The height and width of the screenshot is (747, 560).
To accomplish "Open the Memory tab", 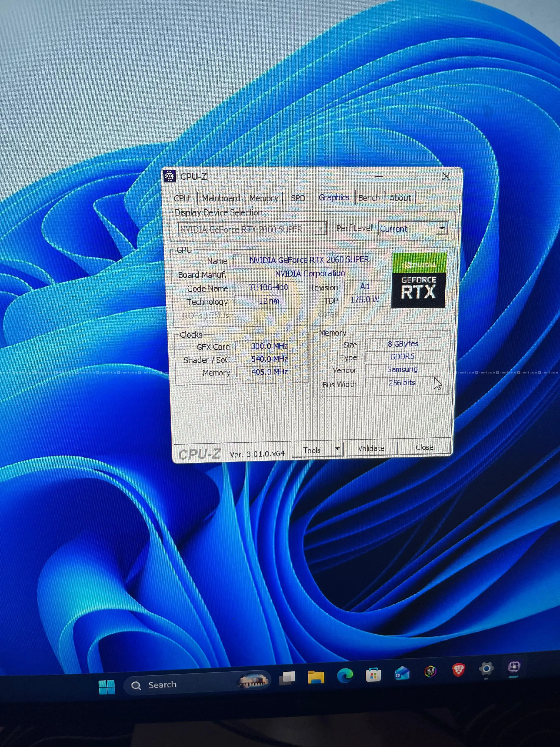I will 264,198.
